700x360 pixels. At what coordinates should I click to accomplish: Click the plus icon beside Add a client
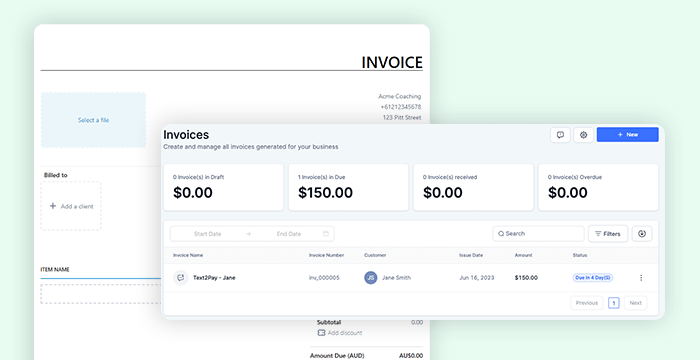pos(53,206)
